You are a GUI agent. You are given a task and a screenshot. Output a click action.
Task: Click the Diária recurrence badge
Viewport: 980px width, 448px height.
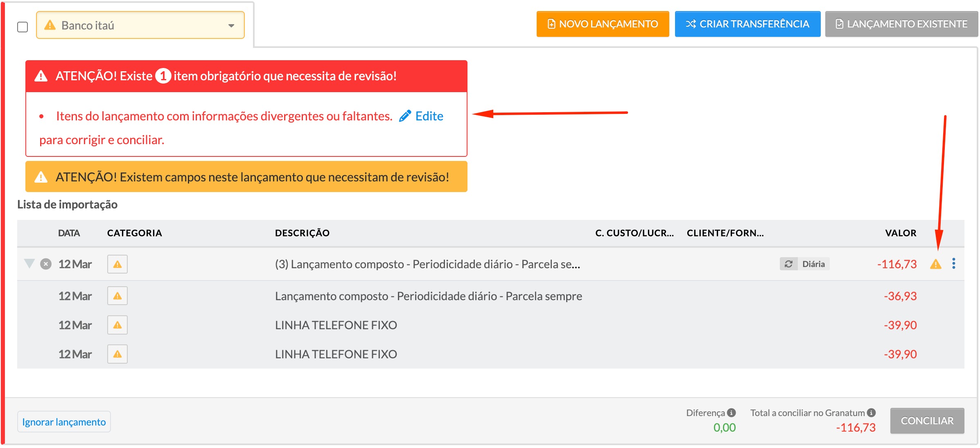pos(804,264)
